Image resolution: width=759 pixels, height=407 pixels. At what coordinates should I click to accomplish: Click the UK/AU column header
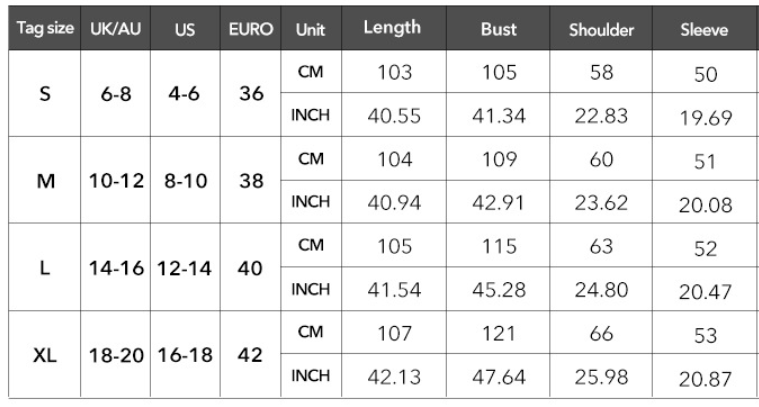(x=113, y=29)
